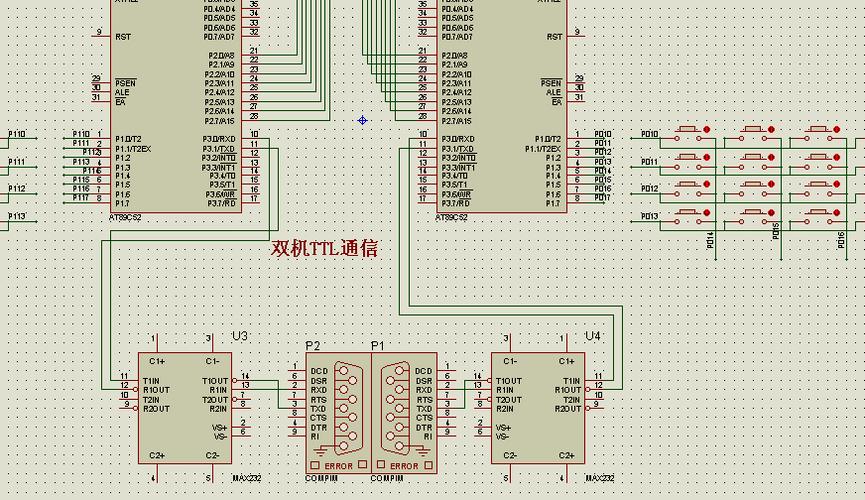Click keypad button at row P011, column P015
This screenshot has height=500, width=865.
(752, 162)
